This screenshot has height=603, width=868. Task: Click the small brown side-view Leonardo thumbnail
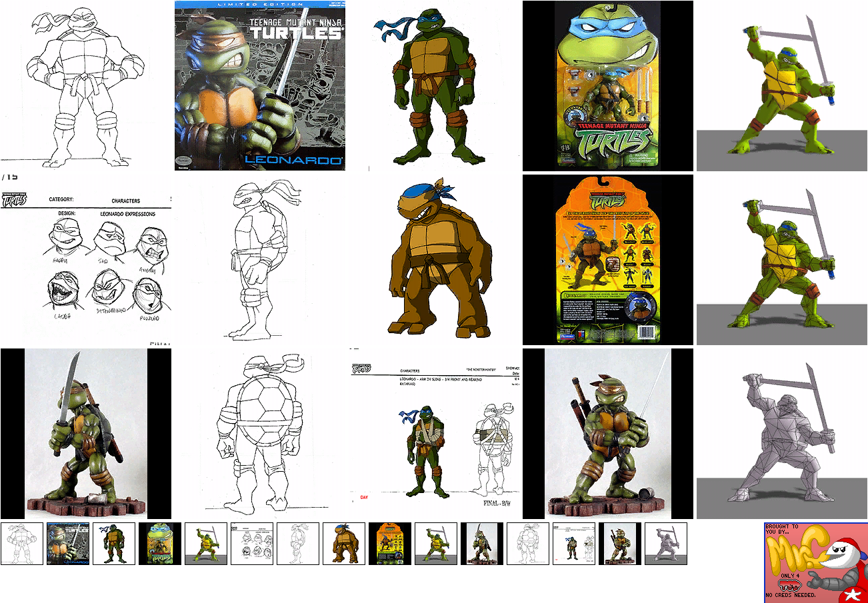pos(344,544)
